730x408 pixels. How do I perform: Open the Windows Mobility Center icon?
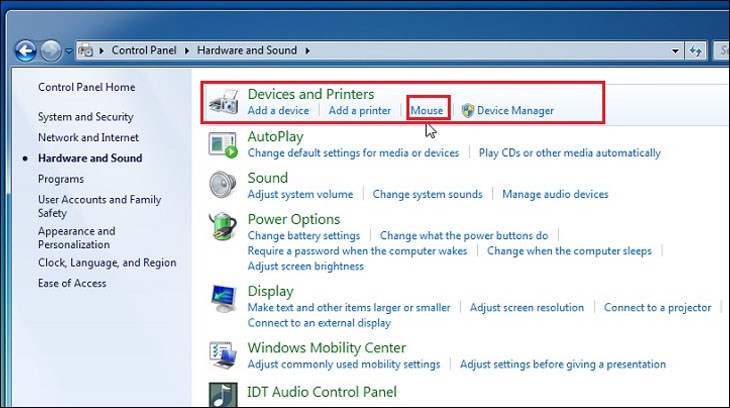tap(223, 356)
